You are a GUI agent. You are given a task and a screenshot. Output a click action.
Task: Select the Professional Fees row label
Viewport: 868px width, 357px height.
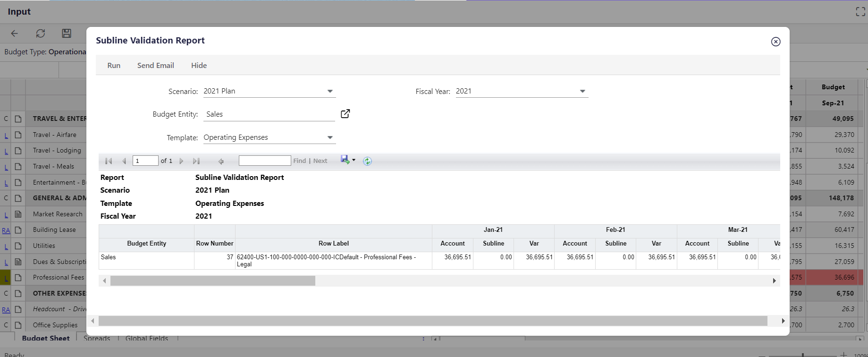pyautogui.click(x=59, y=277)
